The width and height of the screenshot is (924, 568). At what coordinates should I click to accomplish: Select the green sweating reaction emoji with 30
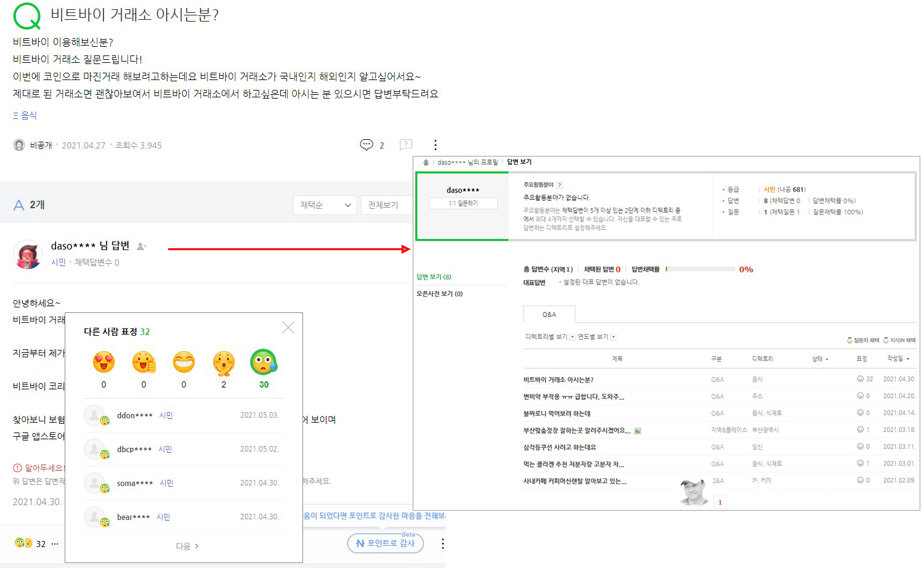click(264, 362)
